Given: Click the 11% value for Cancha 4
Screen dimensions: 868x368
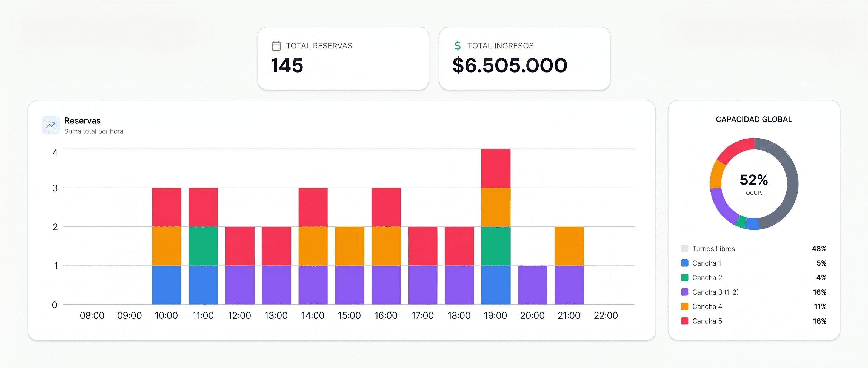Looking at the screenshot, I should [x=820, y=307].
